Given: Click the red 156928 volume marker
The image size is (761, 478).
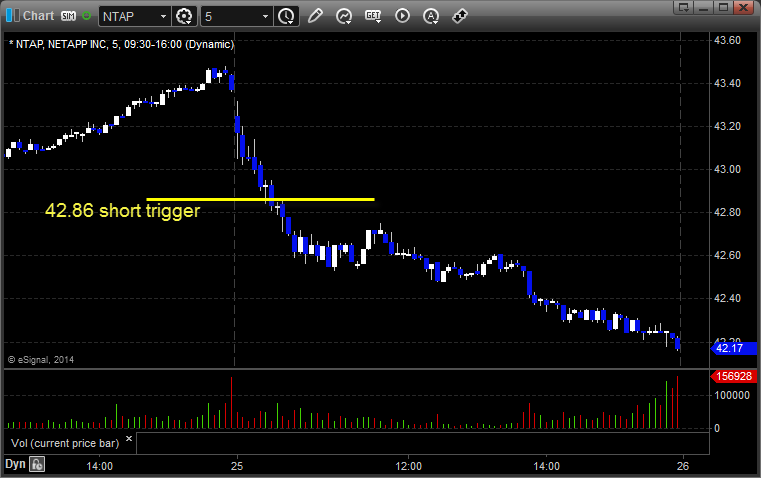Looking at the screenshot, I should click(x=733, y=376).
